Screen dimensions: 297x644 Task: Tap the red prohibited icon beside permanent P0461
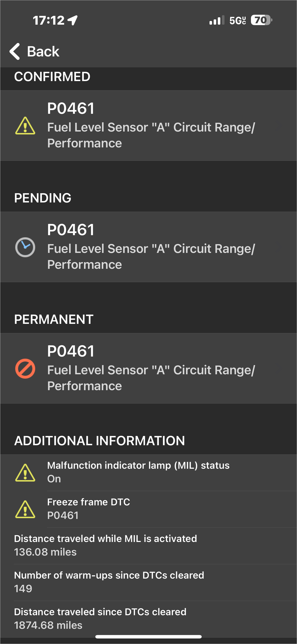pos(25,369)
